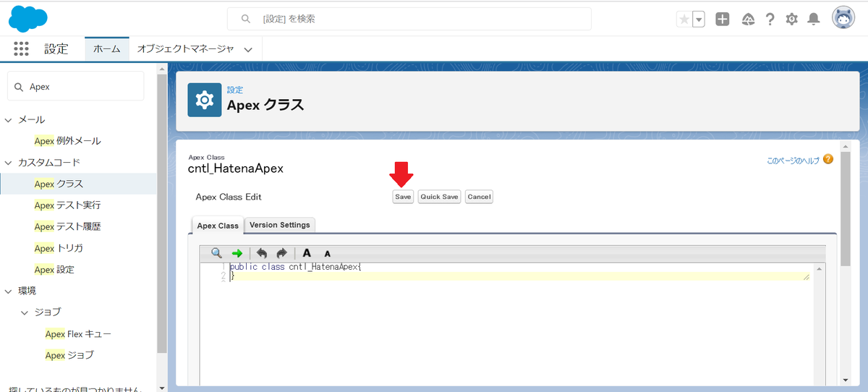Click the Apex クラス page gear icon

tap(205, 100)
